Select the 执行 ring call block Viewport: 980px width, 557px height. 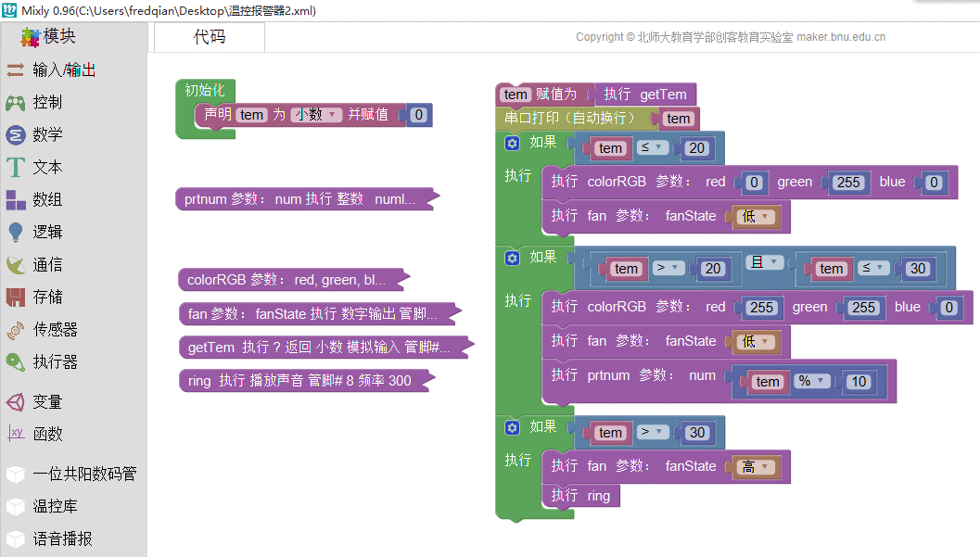580,496
